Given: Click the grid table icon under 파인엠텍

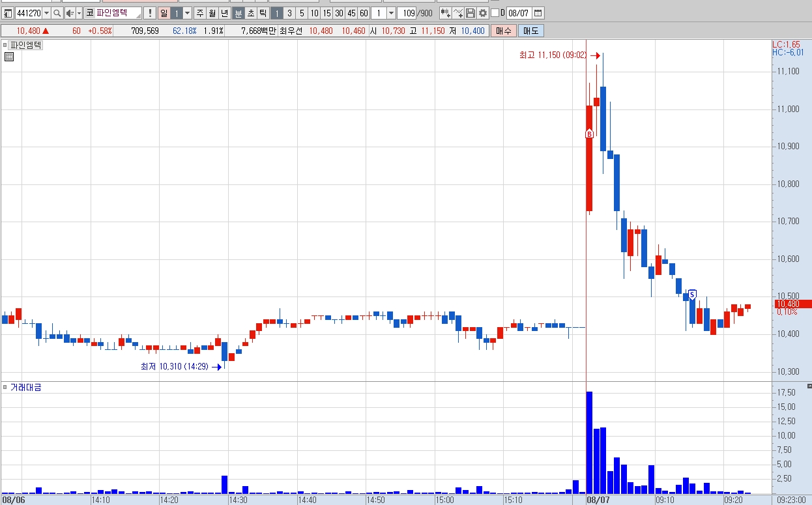Looking at the screenshot, I should click(x=9, y=57).
